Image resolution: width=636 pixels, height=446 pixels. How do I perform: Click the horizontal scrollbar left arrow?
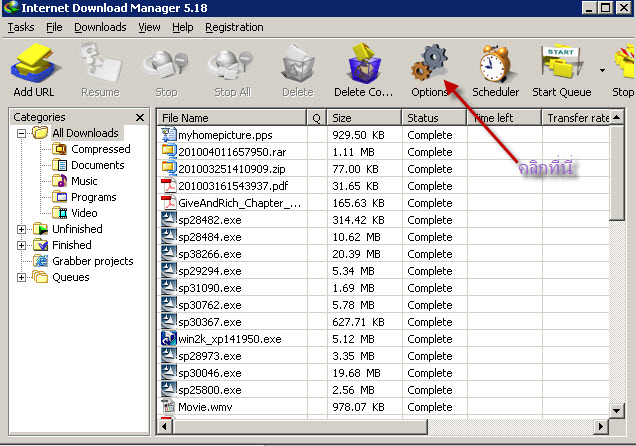coord(165,427)
